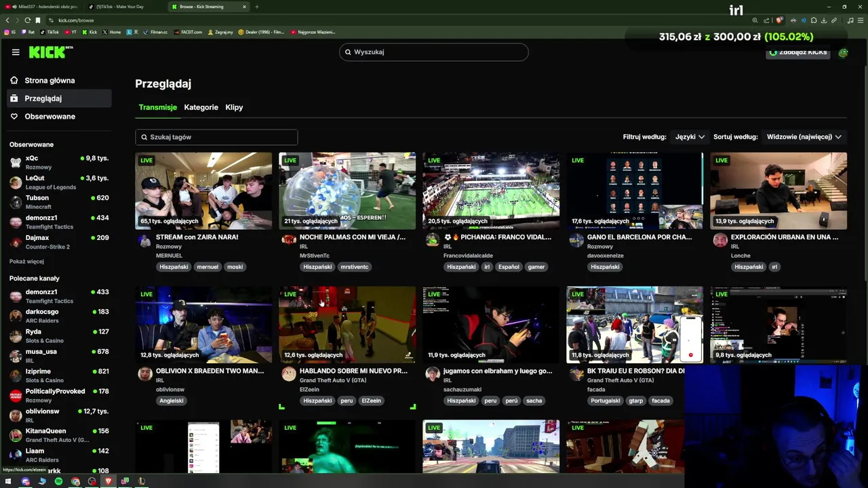Viewport: 868px width, 488px height.
Task: Open Brave browser from taskbar
Action: 108,481
